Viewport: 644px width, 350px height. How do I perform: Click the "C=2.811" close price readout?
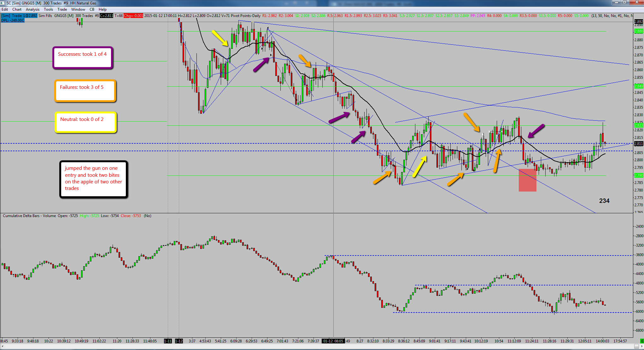coord(107,16)
